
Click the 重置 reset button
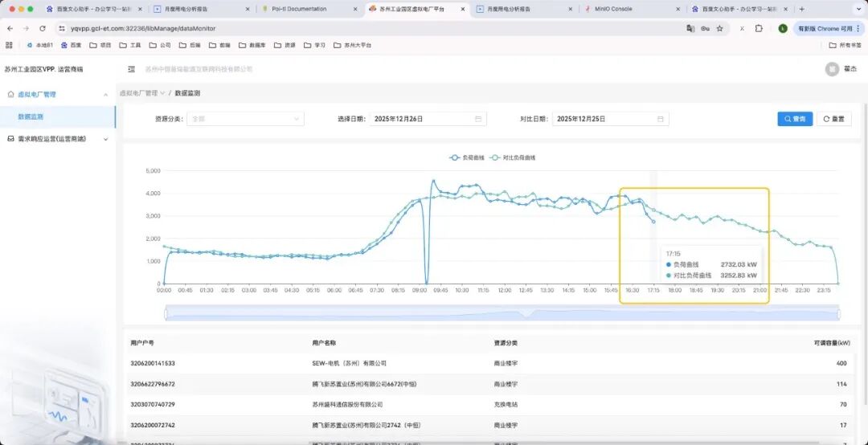[x=833, y=119]
